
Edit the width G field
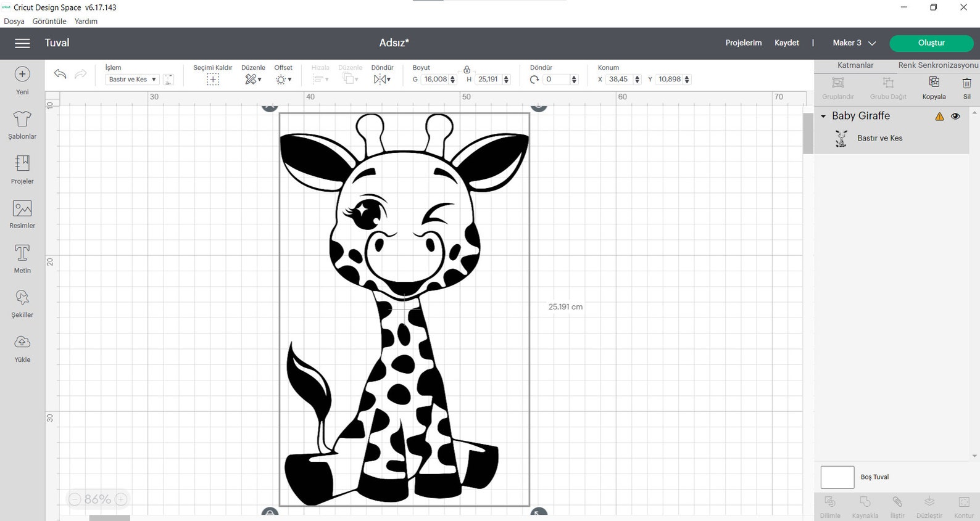click(x=436, y=80)
